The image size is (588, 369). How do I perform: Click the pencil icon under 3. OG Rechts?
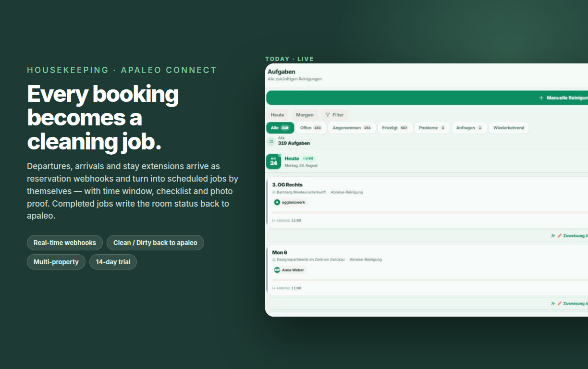click(559, 236)
